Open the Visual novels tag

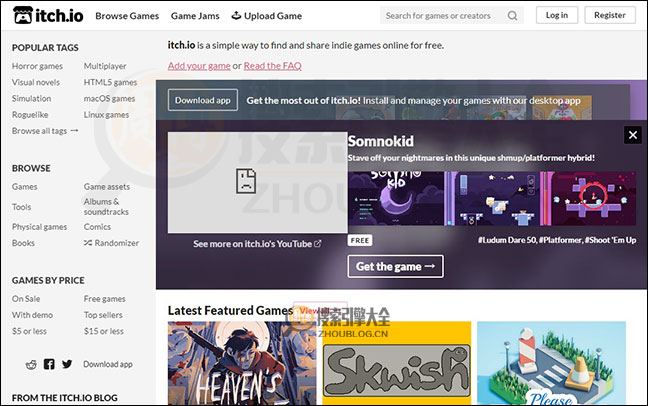[x=36, y=82]
